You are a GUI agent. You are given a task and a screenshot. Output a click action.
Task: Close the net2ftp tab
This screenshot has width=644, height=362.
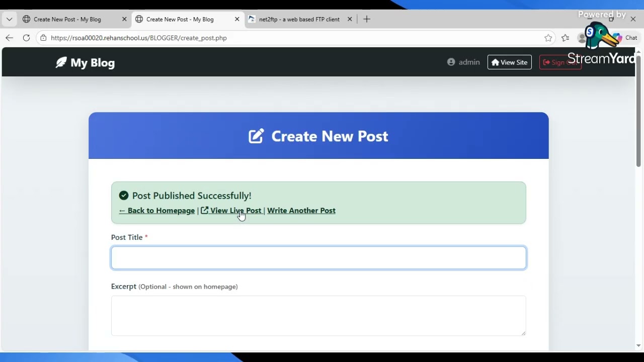tap(350, 19)
